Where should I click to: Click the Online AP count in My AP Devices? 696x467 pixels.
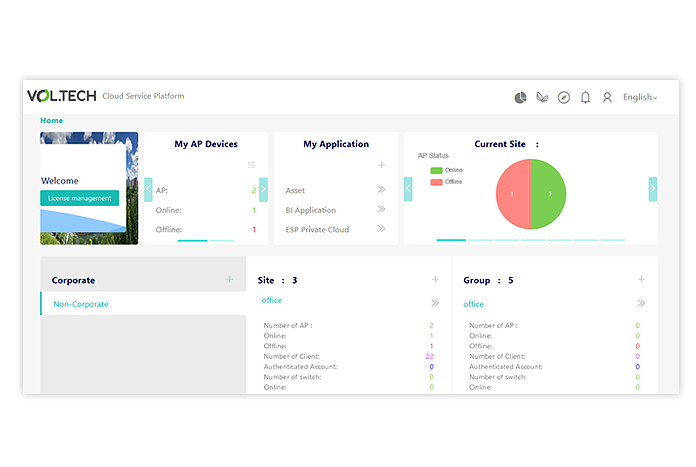[254, 210]
